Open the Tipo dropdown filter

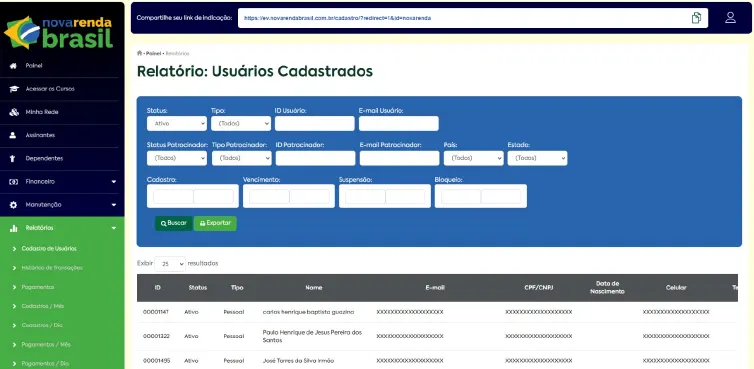(241, 124)
